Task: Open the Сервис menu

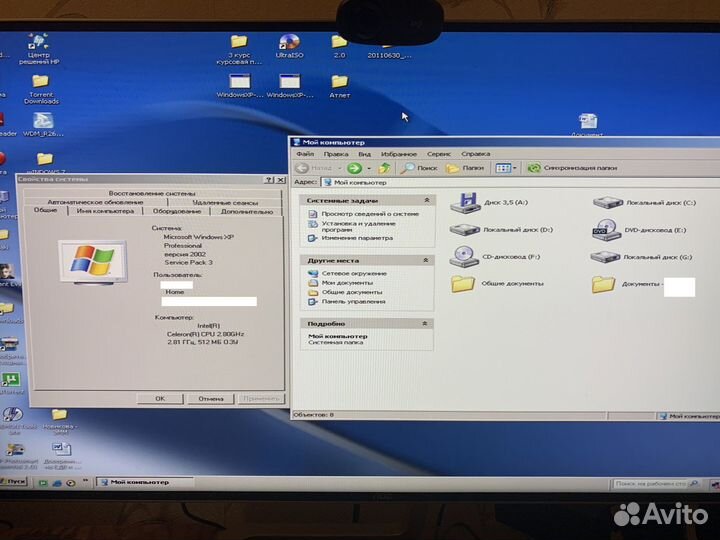Action: pos(439,154)
